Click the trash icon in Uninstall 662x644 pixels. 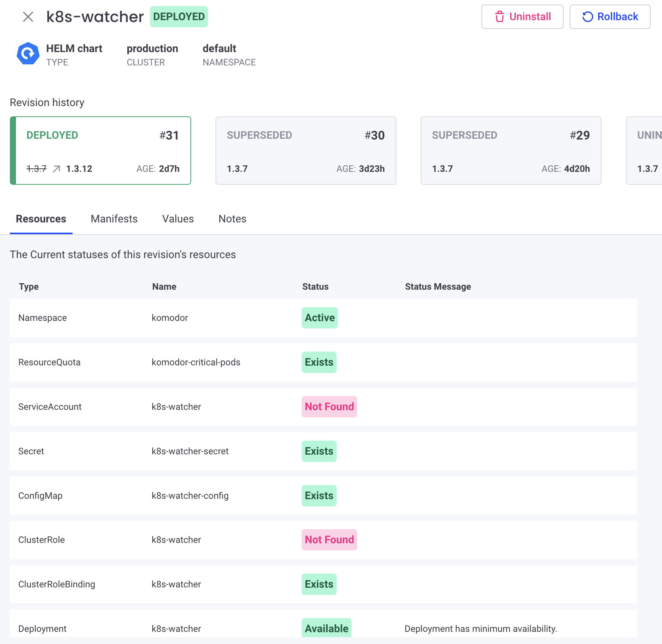click(x=500, y=17)
